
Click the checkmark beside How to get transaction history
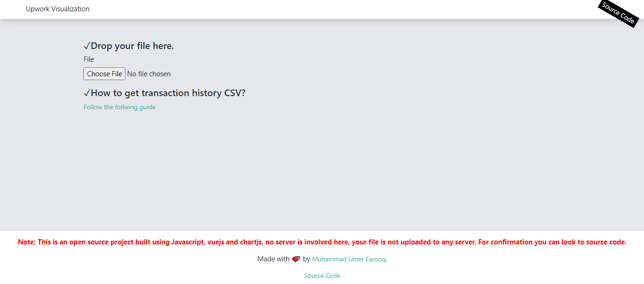click(87, 93)
